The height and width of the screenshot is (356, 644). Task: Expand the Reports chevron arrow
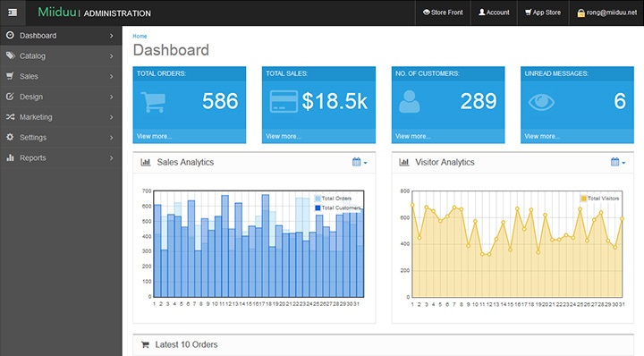tap(111, 157)
